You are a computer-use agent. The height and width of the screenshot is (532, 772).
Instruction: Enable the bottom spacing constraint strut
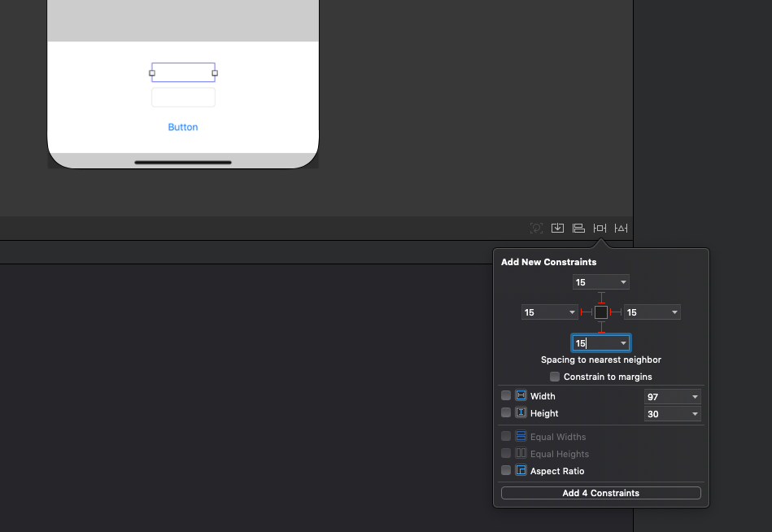(x=601, y=327)
